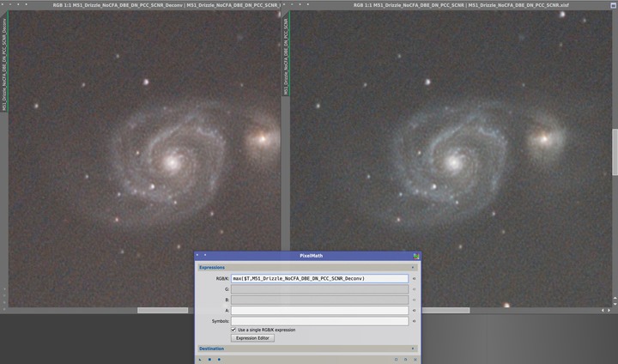The width and height of the screenshot is (618, 364).
Task: Click the New Instance triangle in PixelMath
Action: (x=200, y=360)
